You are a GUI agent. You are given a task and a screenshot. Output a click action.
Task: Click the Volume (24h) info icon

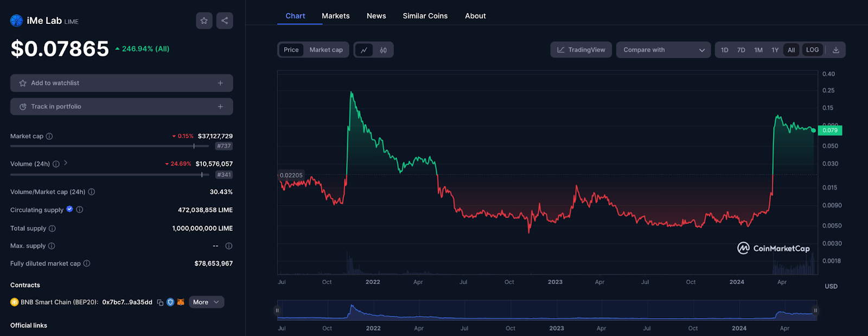pos(56,164)
